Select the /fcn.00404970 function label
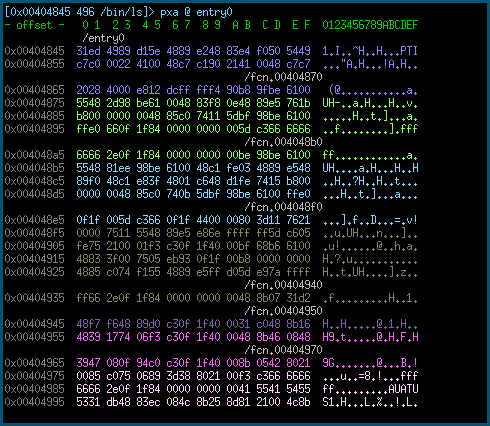The image size is (490, 426). (283, 350)
